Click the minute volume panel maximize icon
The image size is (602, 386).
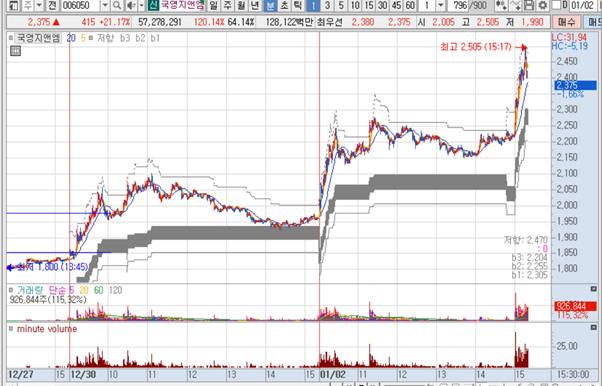pyautogui.click(x=594, y=327)
